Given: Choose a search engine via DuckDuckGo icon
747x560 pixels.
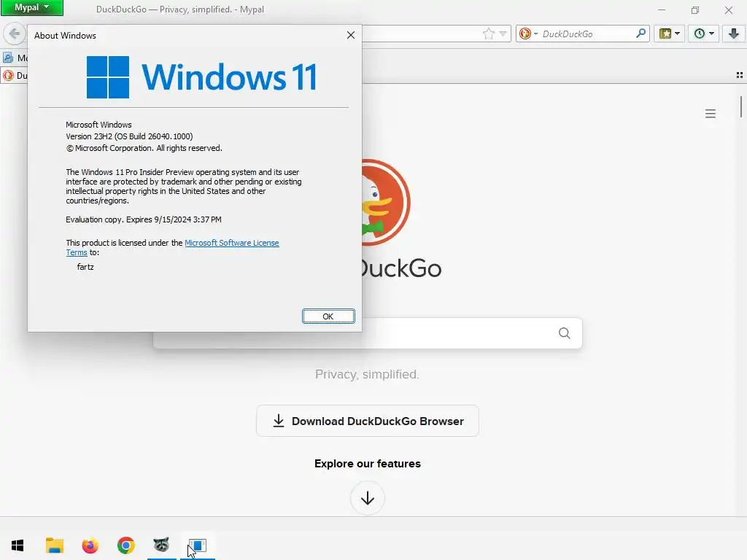Looking at the screenshot, I should tap(528, 34).
